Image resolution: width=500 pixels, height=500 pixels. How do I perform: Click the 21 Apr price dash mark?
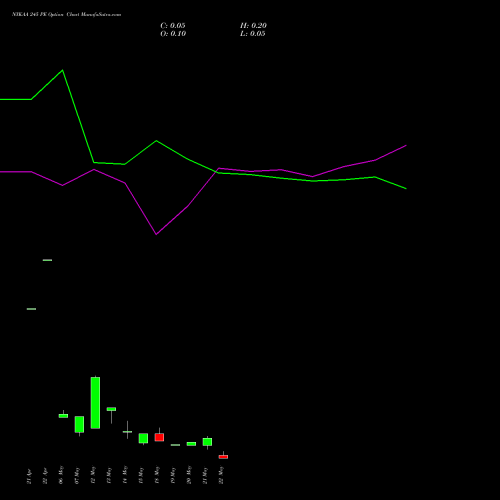click(x=31, y=309)
